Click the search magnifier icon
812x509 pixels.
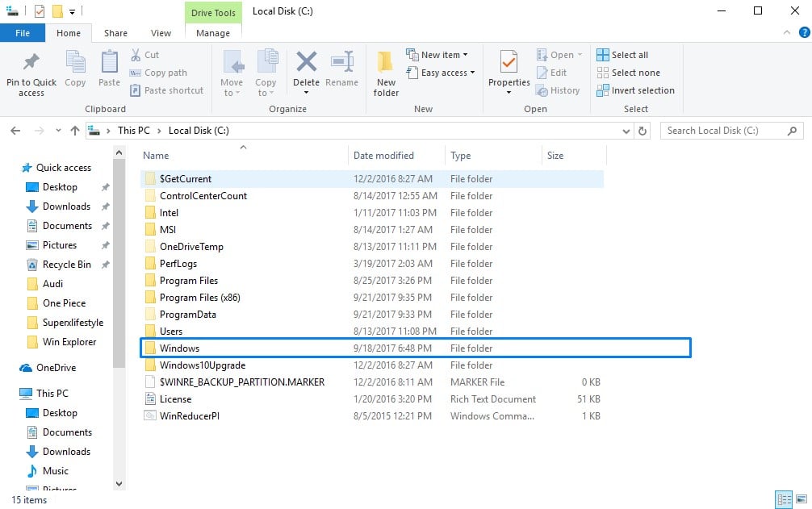coord(792,131)
